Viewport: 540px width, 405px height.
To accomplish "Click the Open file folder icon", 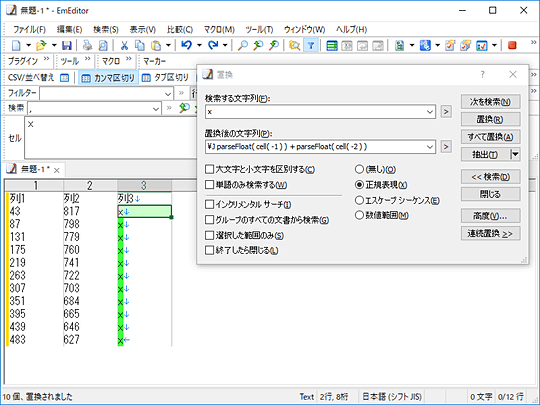I will click(41, 45).
